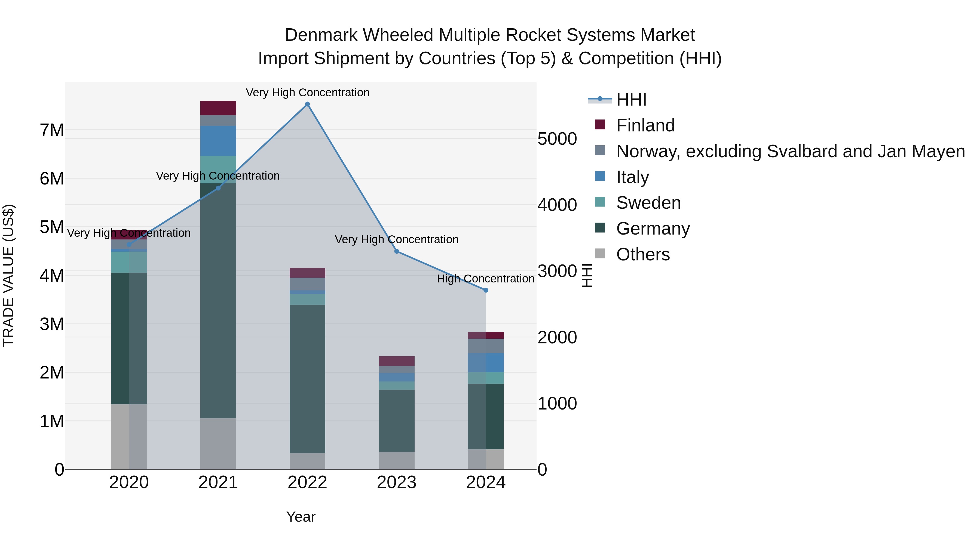Click Finland segment atop 2021 bar
The height and width of the screenshot is (551, 980).
(218, 108)
